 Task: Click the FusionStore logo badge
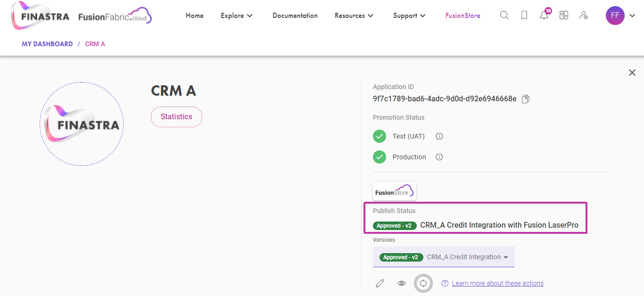[x=395, y=191]
